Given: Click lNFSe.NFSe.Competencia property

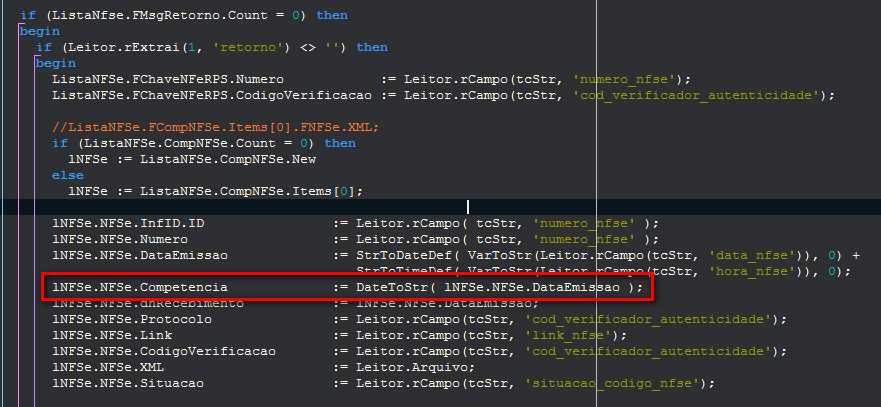Looking at the screenshot, I should 140,287.
